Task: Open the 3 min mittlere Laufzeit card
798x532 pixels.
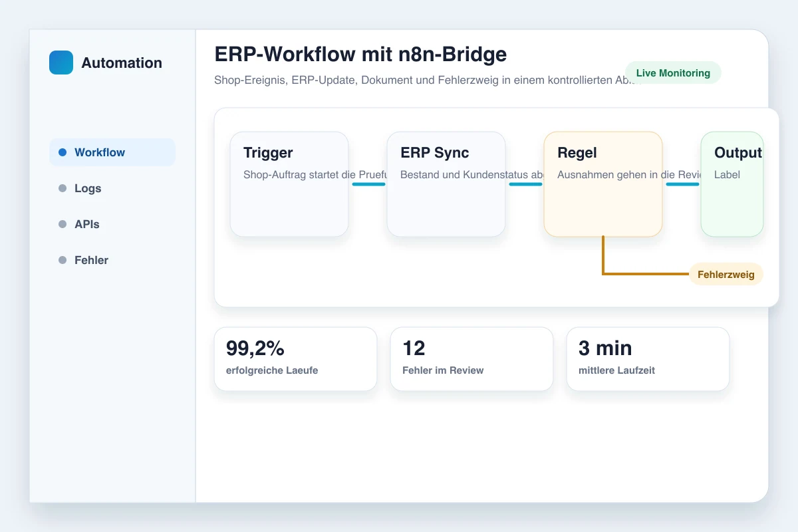Action: [648, 359]
